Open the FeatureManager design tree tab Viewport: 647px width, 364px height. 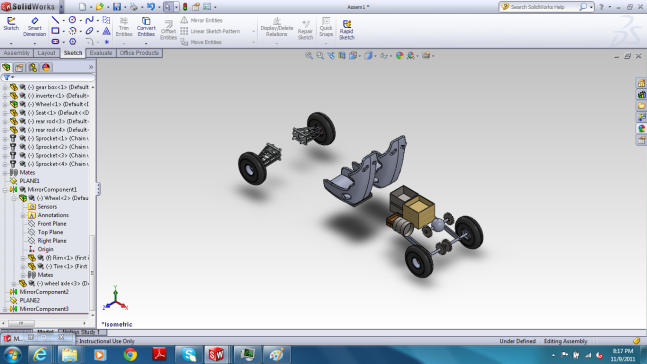click(x=6, y=67)
